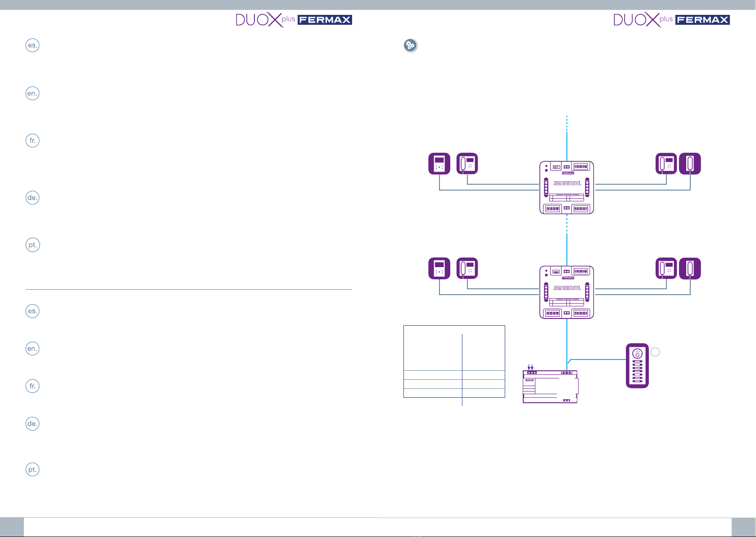Click the upper-right handset-only telephone icon
This screenshot has height=537, width=756.
point(690,164)
